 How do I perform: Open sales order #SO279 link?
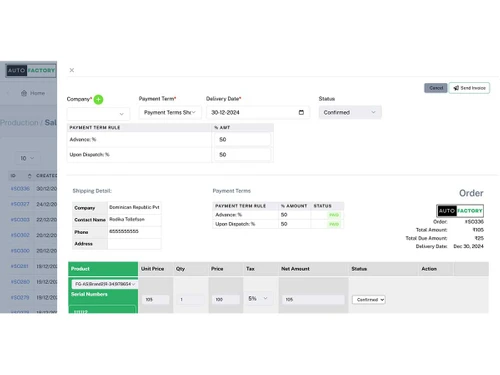(x=20, y=297)
